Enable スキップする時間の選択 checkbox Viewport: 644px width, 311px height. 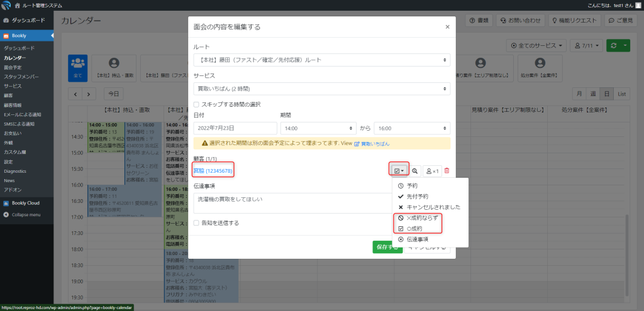tap(197, 104)
